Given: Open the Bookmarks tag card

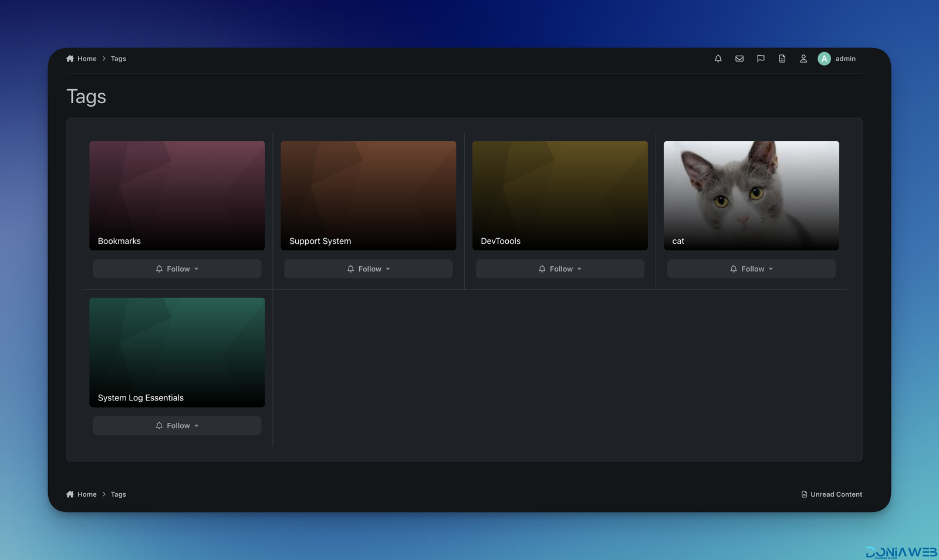Looking at the screenshot, I should coord(177,195).
